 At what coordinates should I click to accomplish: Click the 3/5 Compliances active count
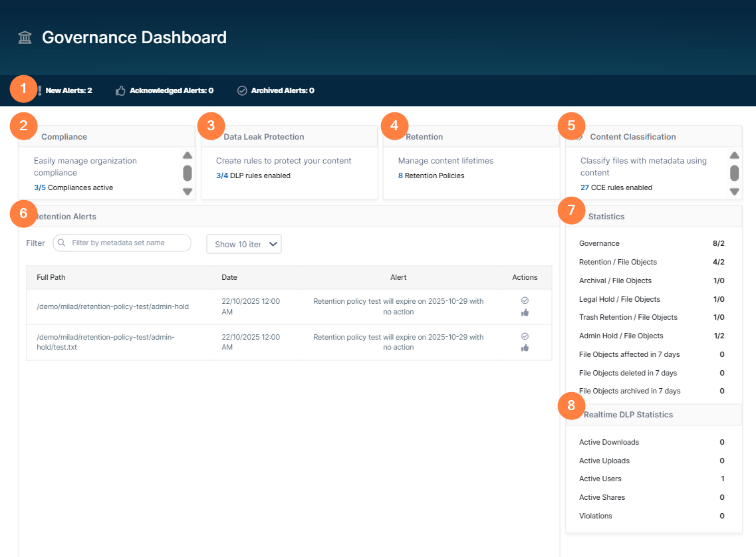tap(40, 188)
